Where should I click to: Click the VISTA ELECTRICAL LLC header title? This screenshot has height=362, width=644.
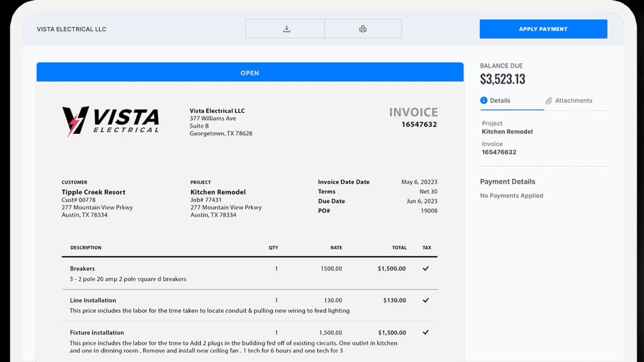tap(71, 29)
